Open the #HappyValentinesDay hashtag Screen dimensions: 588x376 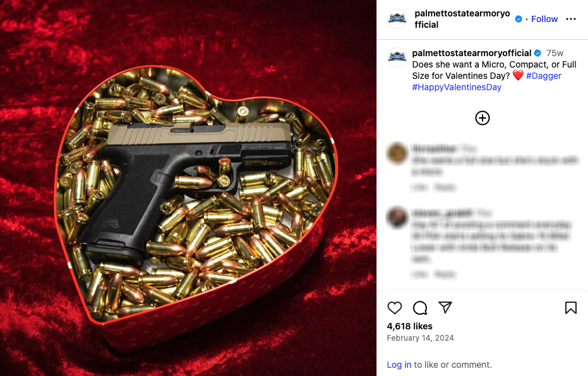pyautogui.click(x=457, y=87)
